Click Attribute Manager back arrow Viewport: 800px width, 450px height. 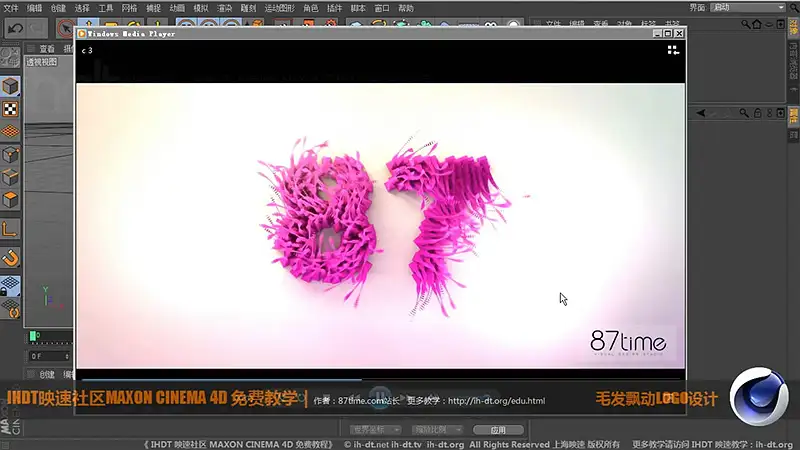701,113
